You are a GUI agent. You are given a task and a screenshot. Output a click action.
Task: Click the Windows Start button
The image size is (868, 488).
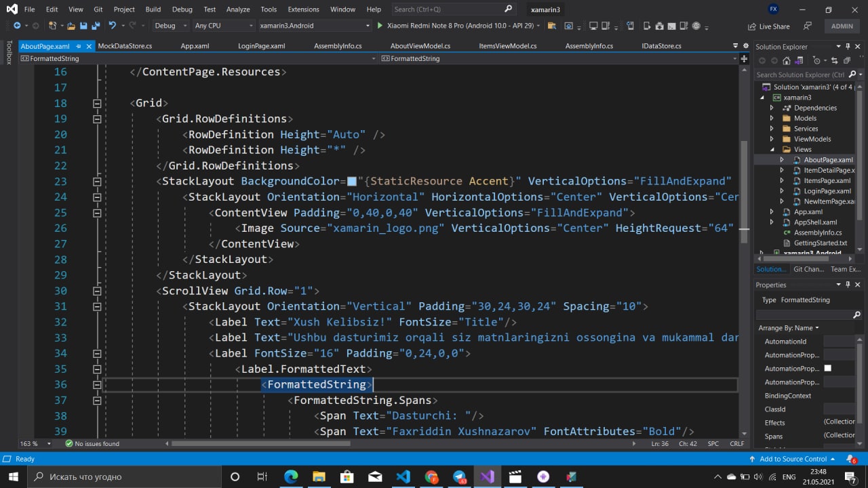tap(14, 476)
